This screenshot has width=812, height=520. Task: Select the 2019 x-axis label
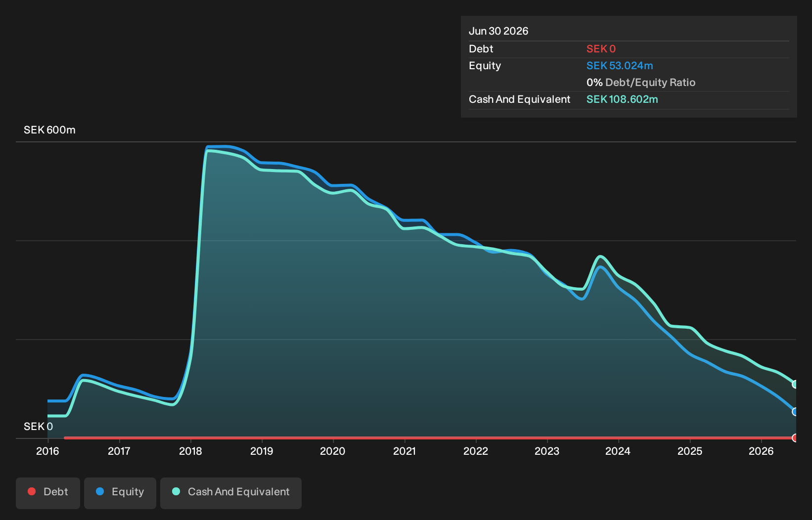click(x=262, y=451)
